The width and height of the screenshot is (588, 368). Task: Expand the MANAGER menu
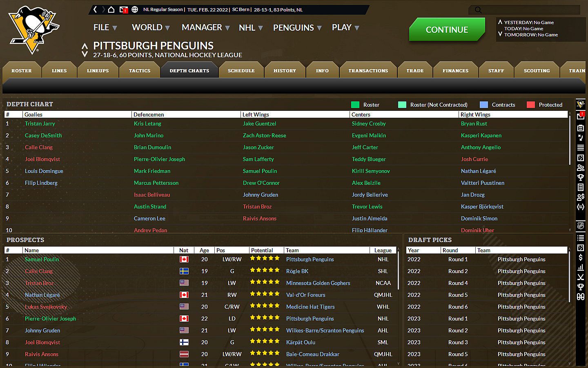coord(206,27)
